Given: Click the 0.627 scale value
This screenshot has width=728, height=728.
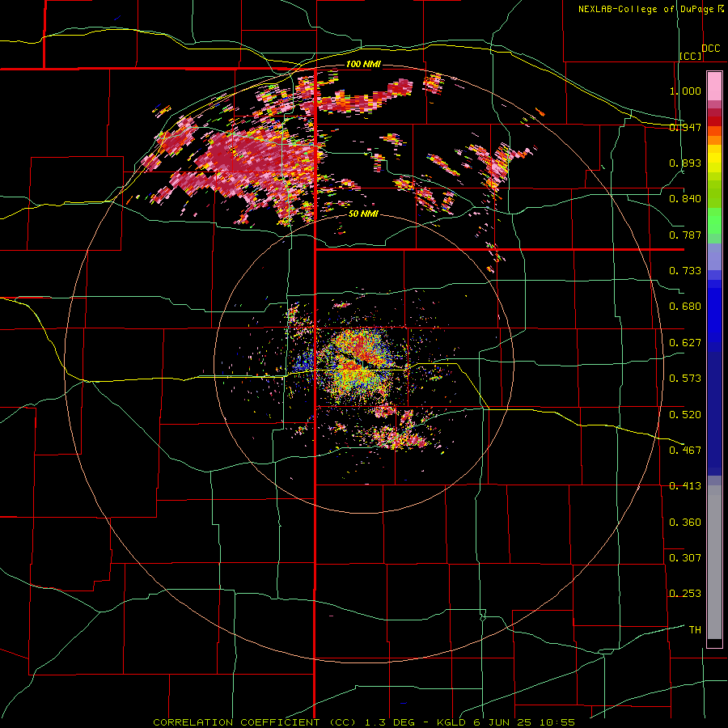Looking at the screenshot, I should 685,343.
